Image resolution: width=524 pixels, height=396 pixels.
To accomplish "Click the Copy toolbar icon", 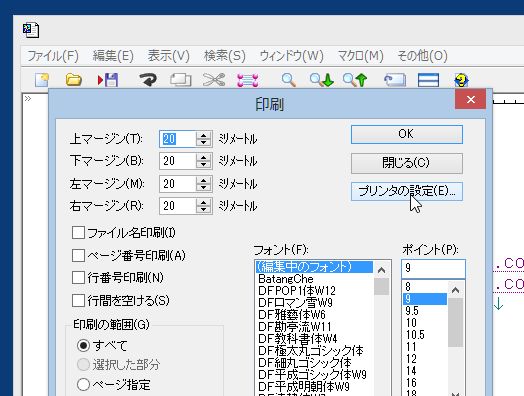I will click(180, 80).
